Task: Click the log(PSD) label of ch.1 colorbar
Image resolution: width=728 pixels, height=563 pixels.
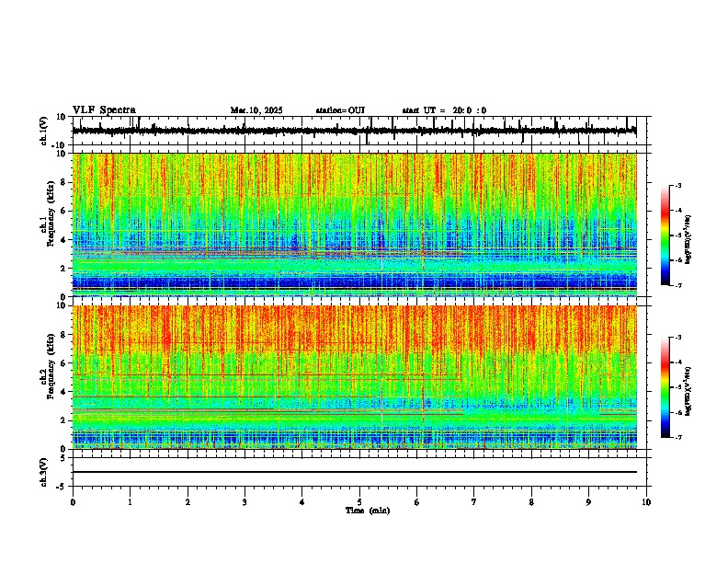Action: coord(688,239)
